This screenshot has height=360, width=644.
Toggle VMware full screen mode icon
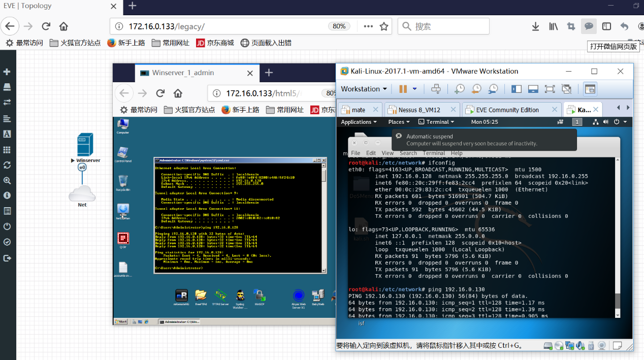coord(550,89)
